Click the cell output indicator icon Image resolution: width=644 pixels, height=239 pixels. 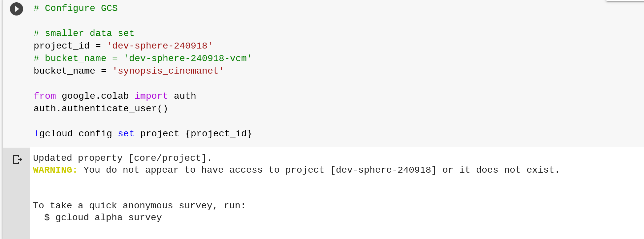click(16, 159)
